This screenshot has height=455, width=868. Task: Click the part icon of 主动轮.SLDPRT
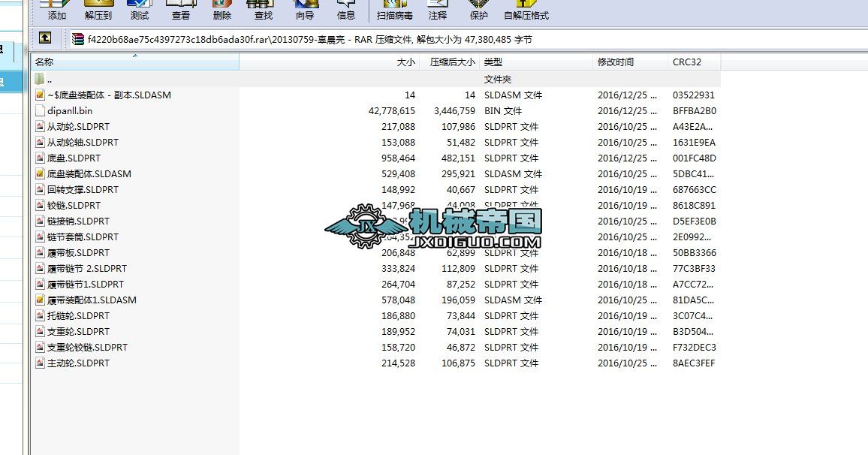click(x=39, y=363)
